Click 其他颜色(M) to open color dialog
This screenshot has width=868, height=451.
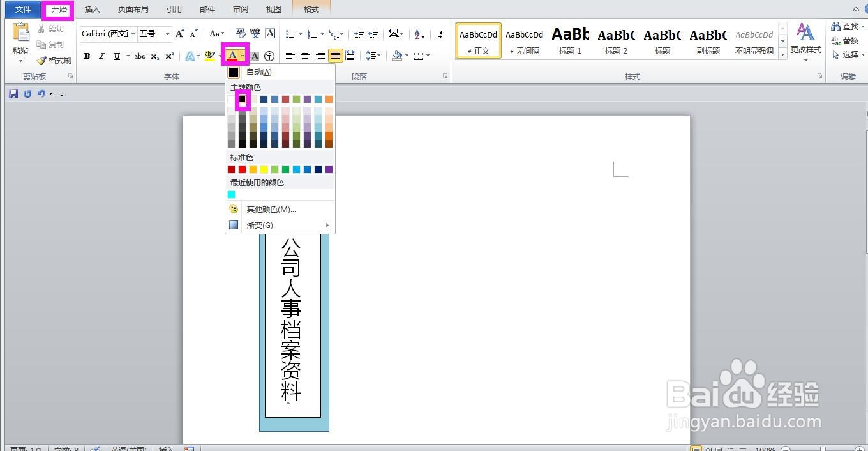[x=271, y=209]
